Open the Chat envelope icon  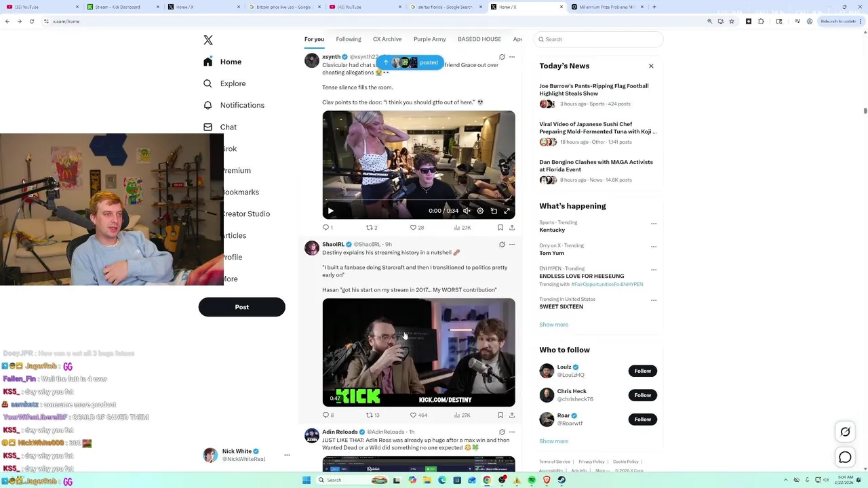[x=208, y=127]
